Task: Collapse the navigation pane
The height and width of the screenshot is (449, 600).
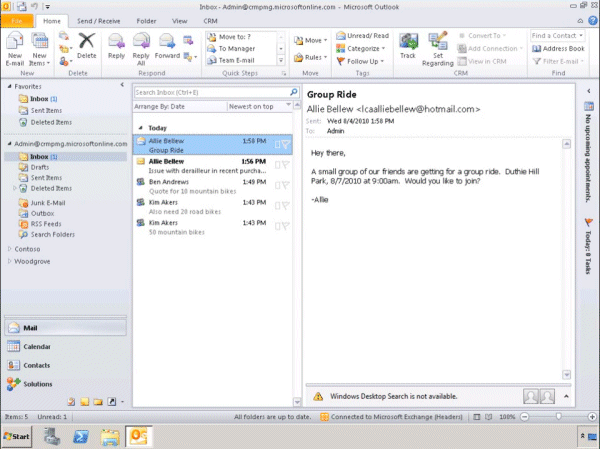Action: click(x=122, y=85)
